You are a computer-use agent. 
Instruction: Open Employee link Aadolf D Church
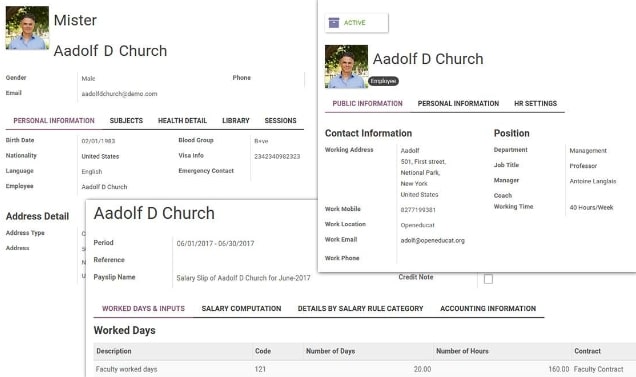pyautogui.click(x=104, y=187)
